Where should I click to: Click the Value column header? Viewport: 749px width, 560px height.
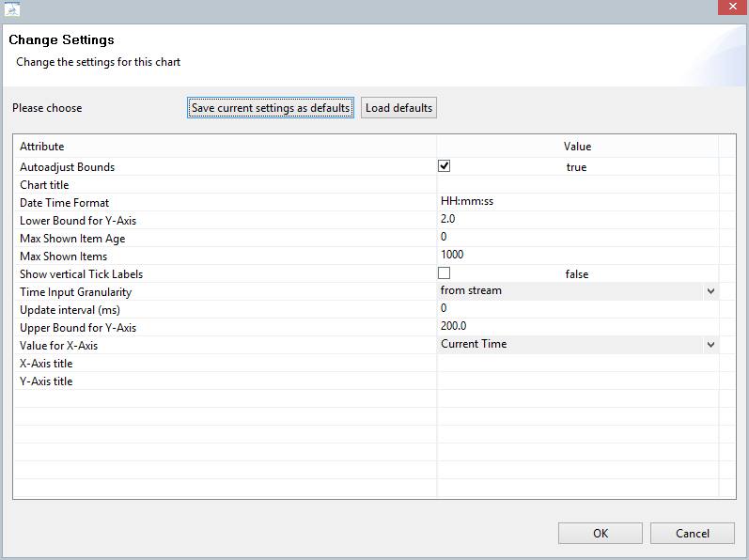point(577,147)
